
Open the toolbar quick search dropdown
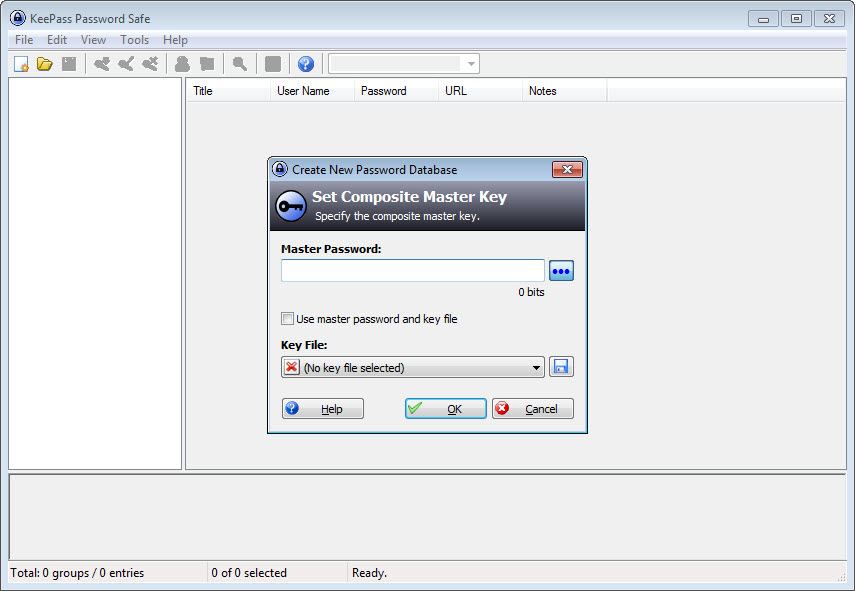(471, 64)
